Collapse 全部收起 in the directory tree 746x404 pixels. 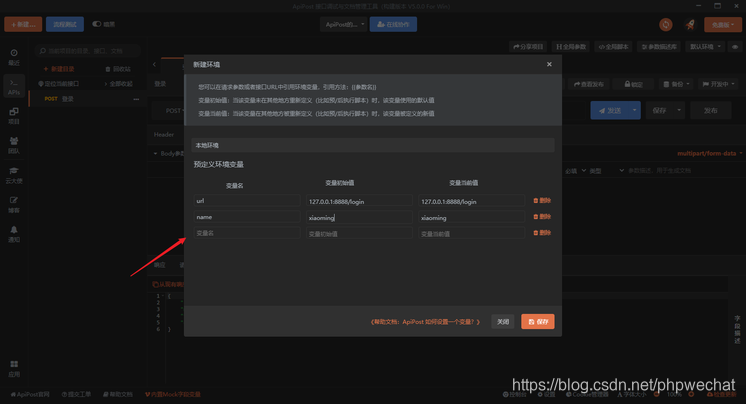click(118, 84)
